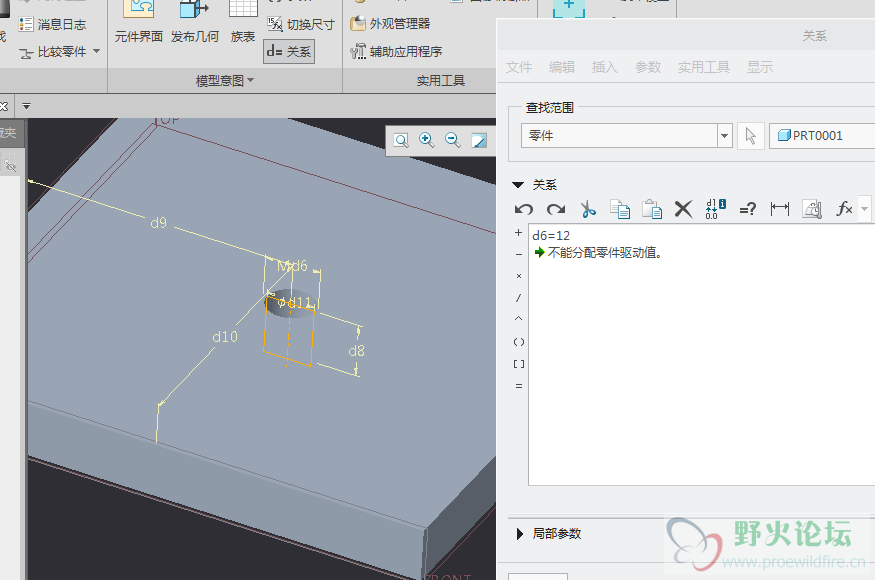Insert square brackets into relations

[x=518, y=363]
